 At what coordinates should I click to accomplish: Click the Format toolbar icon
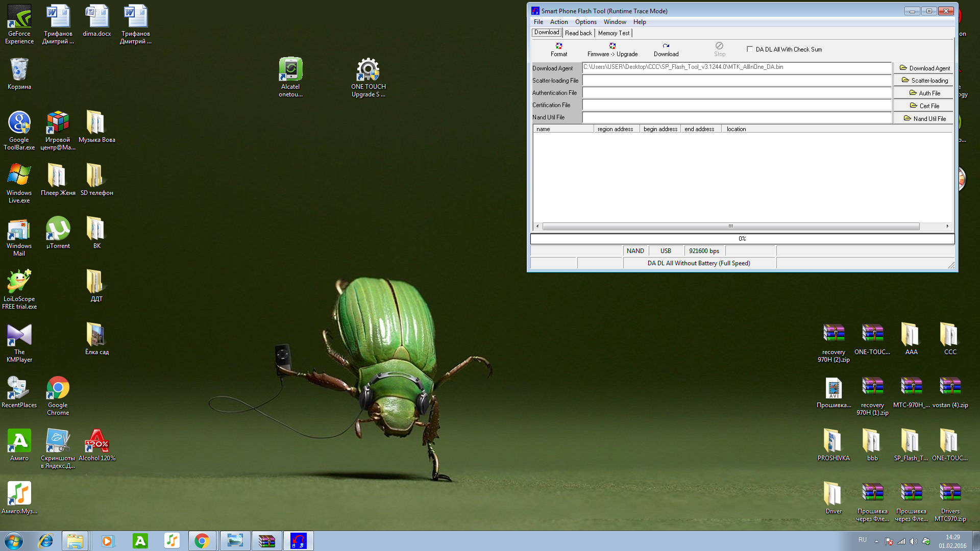(558, 49)
